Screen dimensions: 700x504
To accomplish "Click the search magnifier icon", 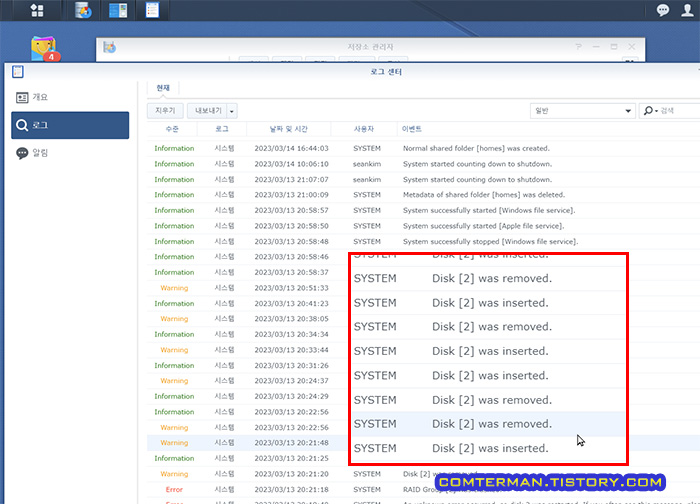I will tap(650, 110).
